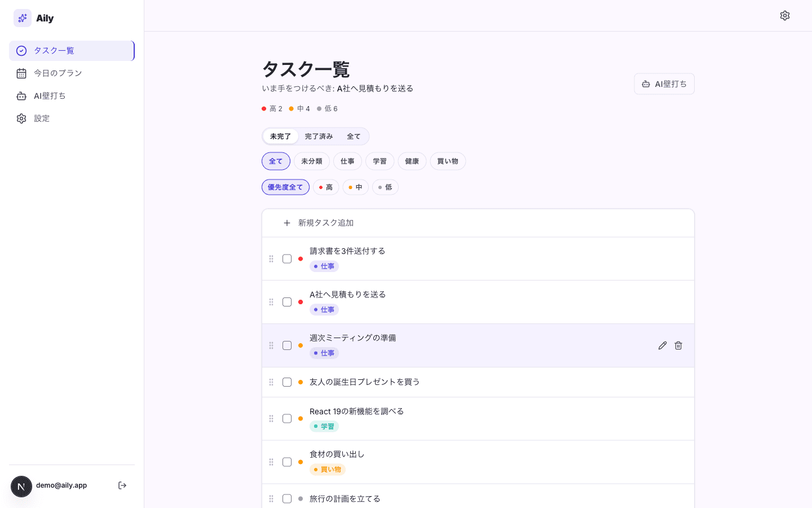
Task: Open 今日のプラン label in sidebar
Action: [58, 73]
